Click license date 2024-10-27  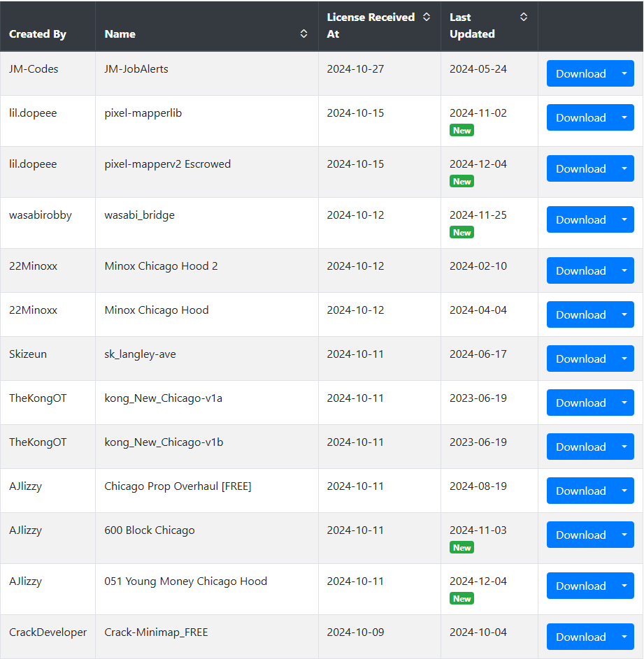tap(355, 69)
